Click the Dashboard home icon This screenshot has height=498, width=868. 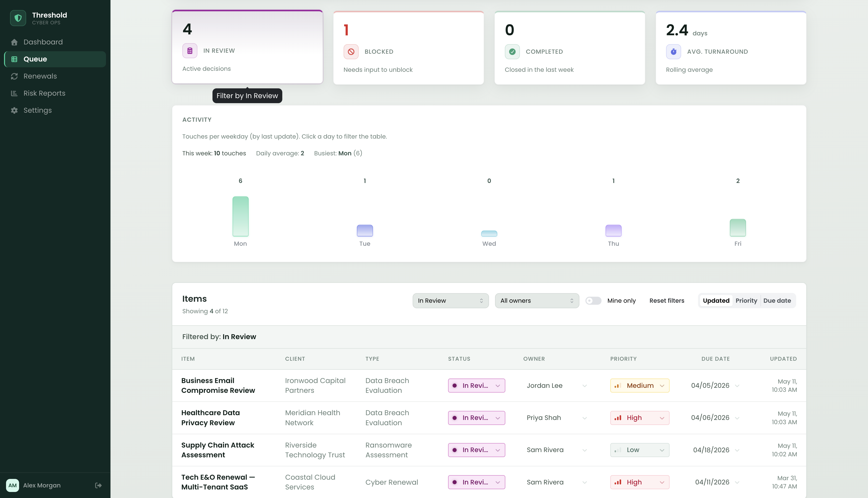click(14, 42)
